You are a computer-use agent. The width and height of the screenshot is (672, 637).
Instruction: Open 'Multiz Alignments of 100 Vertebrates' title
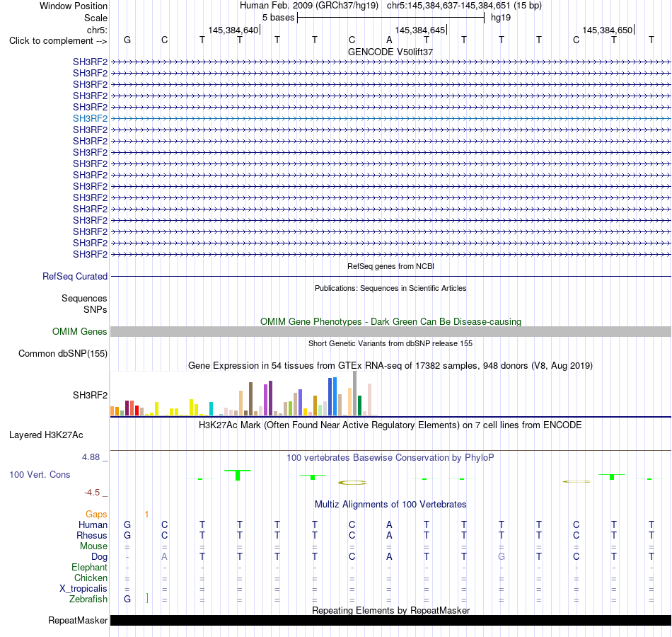tap(390, 505)
